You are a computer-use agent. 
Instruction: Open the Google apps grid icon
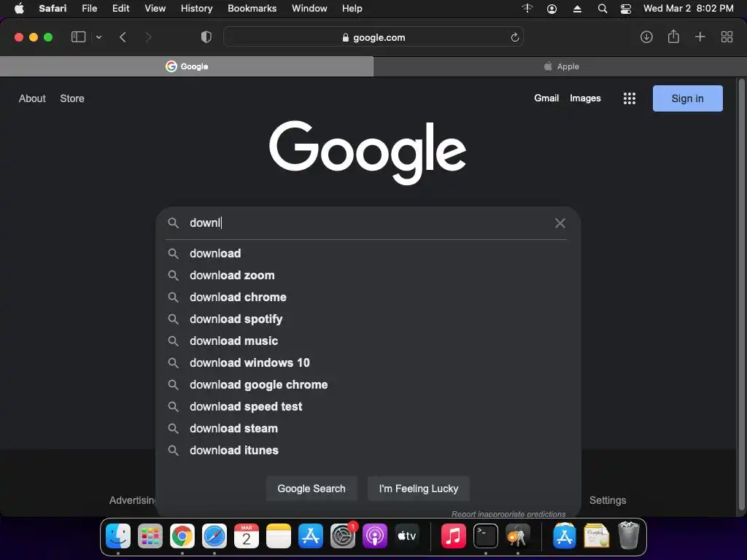click(630, 98)
